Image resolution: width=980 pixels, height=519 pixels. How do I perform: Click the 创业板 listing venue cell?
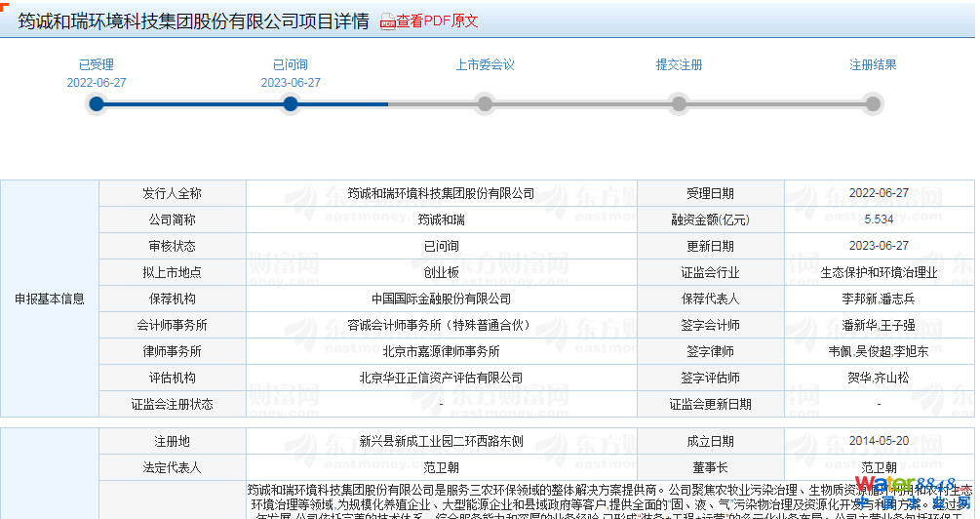[441, 273]
